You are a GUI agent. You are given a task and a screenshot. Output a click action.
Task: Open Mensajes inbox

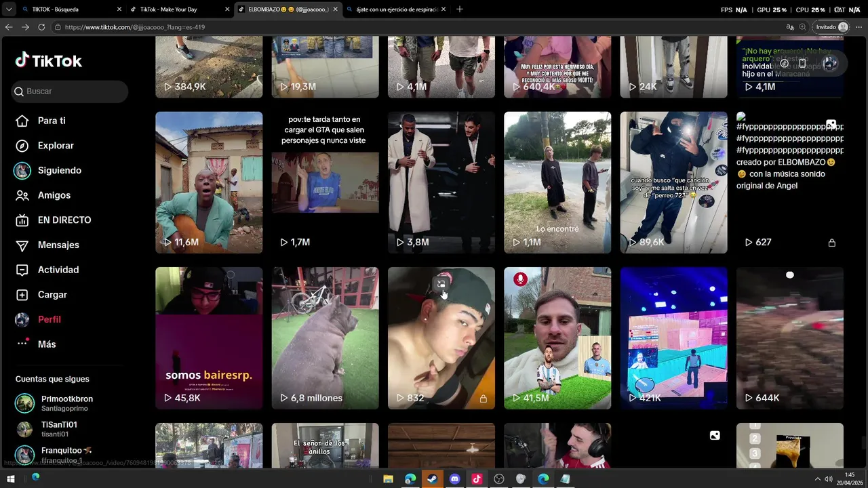[58, 245]
